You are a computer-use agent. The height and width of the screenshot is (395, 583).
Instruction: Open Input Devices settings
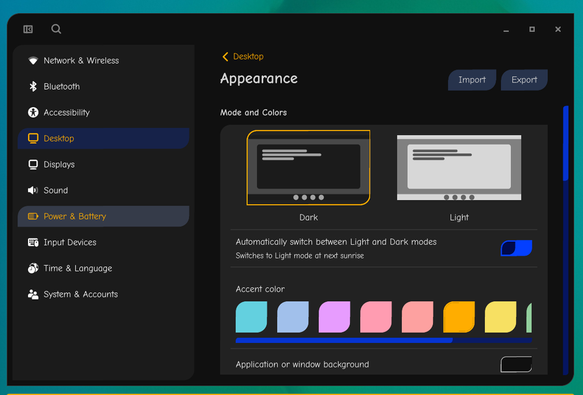tap(103, 243)
